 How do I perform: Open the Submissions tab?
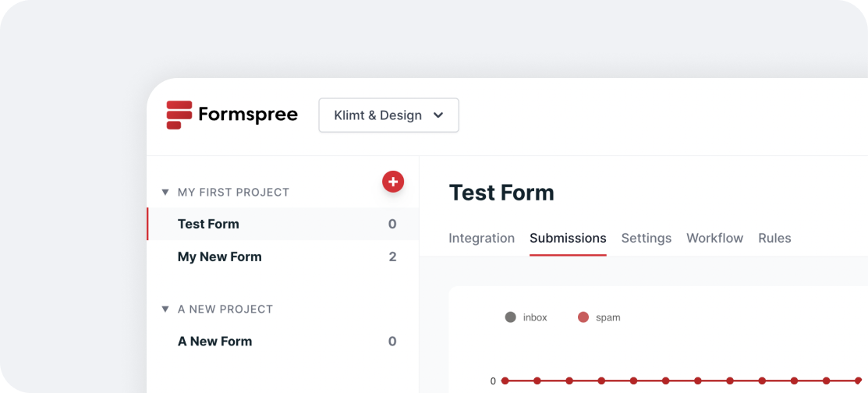coord(568,239)
